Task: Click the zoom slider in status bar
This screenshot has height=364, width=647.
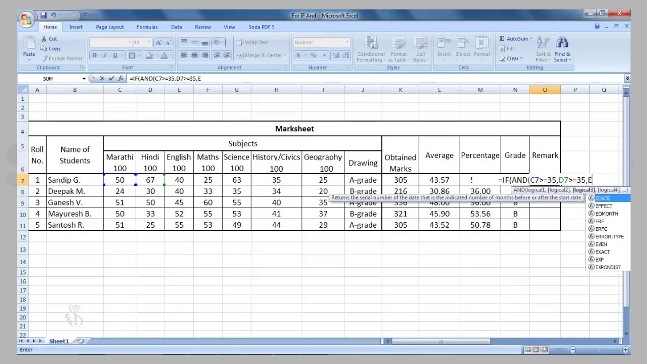Action: point(599,350)
